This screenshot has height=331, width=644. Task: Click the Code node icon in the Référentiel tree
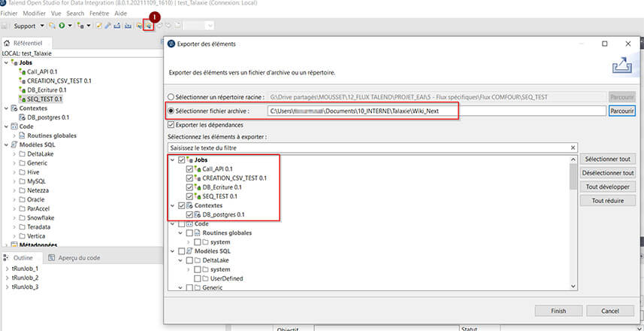pyautogui.click(x=15, y=126)
